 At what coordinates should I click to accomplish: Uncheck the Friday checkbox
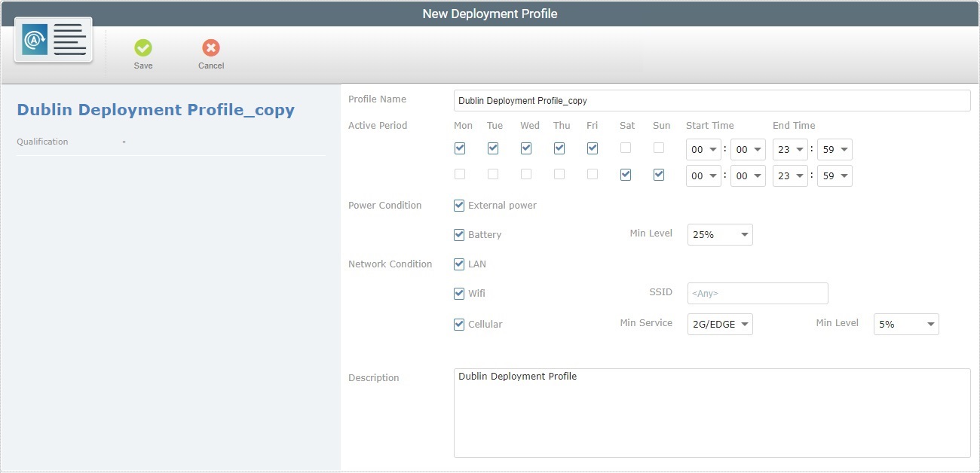click(x=593, y=148)
